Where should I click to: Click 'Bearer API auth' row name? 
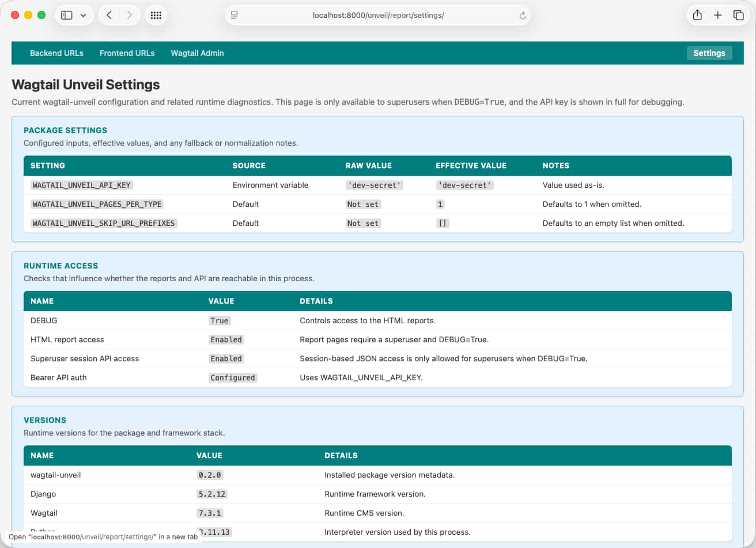click(x=59, y=377)
